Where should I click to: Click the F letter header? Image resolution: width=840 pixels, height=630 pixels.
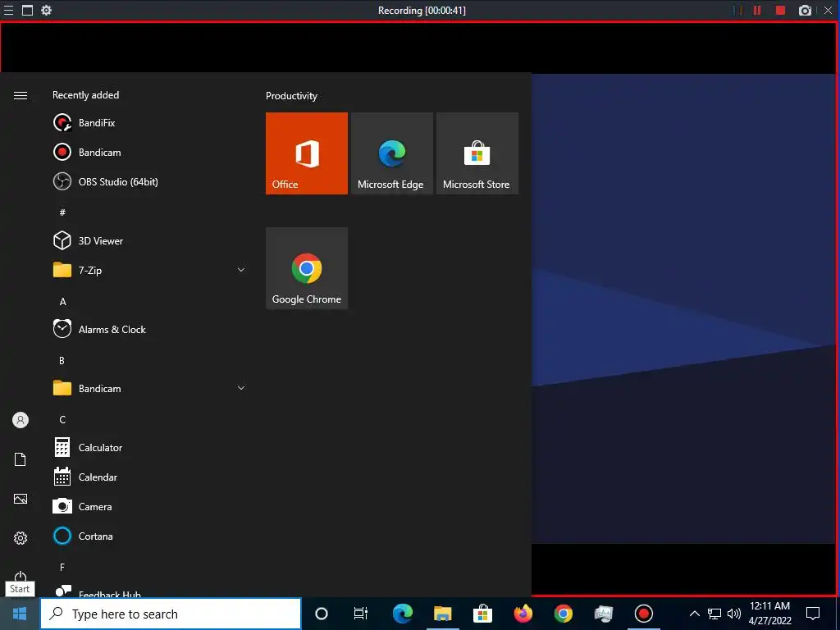(x=62, y=567)
